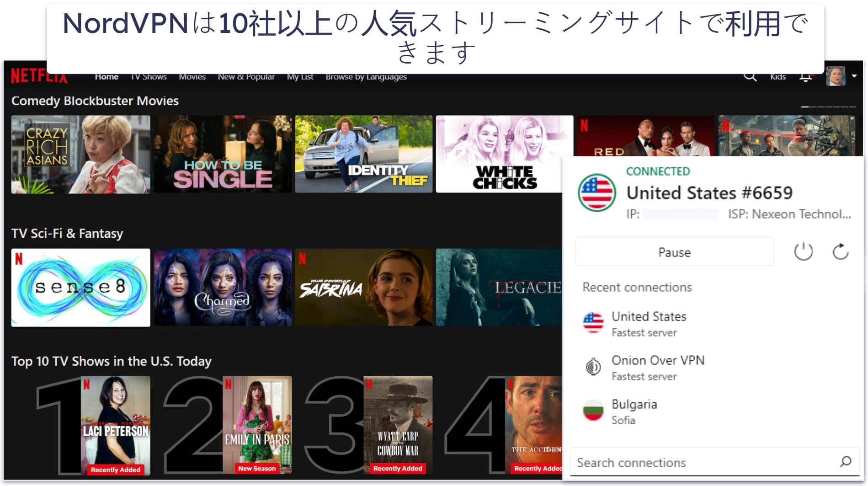The image size is (868, 486).
Task: Open Chilling Adventures of Sabrina thumbnail
Action: (x=363, y=288)
